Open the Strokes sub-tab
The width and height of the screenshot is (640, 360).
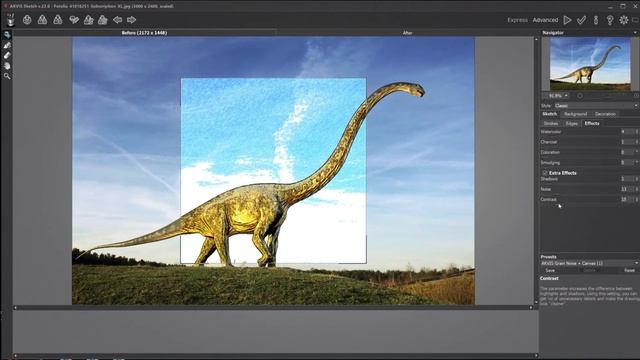pyautogui.click(x=551, y=123)
